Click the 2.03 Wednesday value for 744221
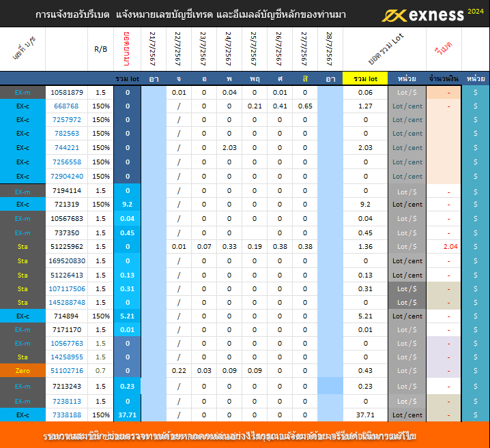Viewport: 490px width, 448px height. (x=229, y=148)
